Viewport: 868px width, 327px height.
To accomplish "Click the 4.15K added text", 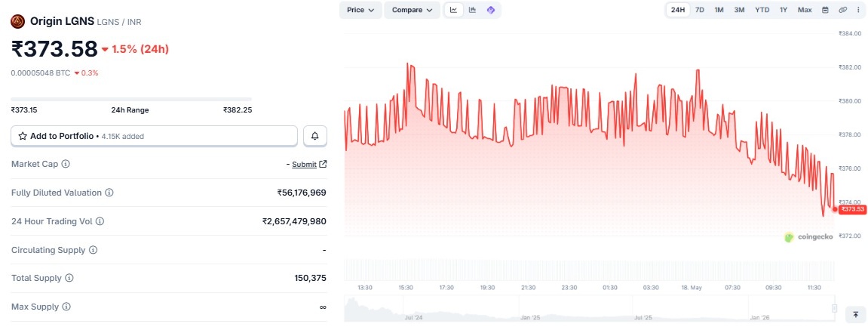I will [122, 136].
